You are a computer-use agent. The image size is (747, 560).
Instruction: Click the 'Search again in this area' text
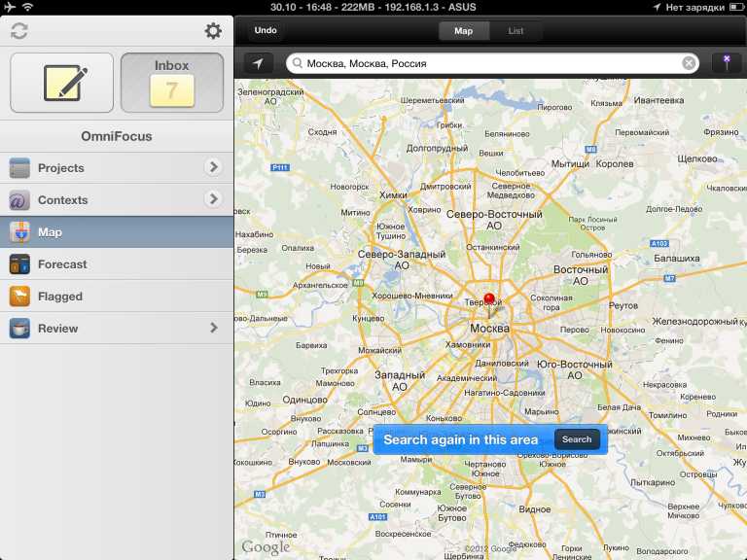pyautogui.click(x=461, y=439)
